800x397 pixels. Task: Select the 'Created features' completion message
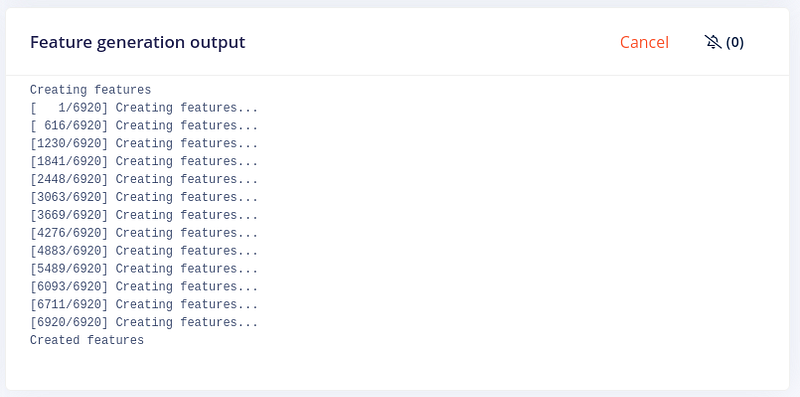pos(87,340)
